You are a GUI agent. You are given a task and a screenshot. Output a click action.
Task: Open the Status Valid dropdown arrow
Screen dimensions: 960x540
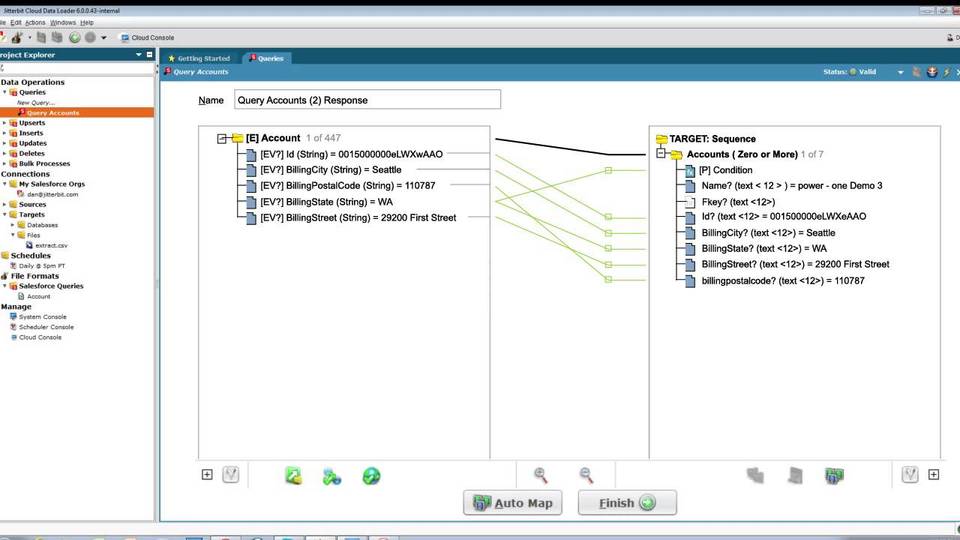pyautogui.click(x=900, y=72)
